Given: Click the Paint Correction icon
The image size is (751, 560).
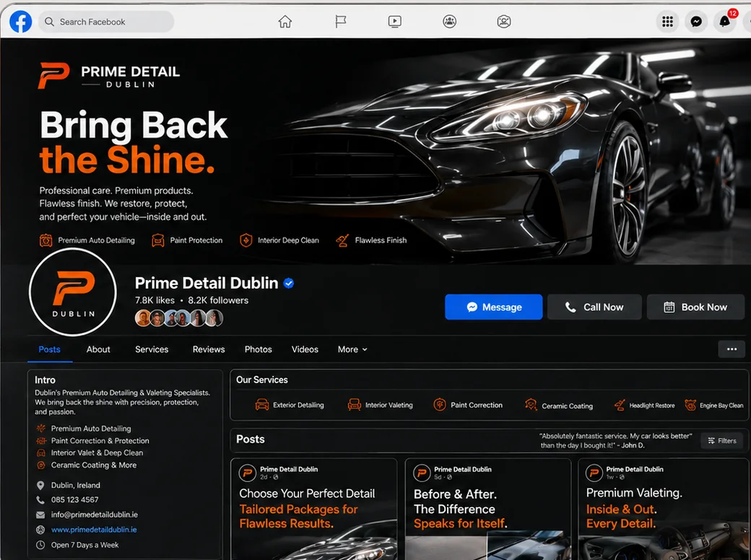Looking at the screenshot, I should point(440,405).
